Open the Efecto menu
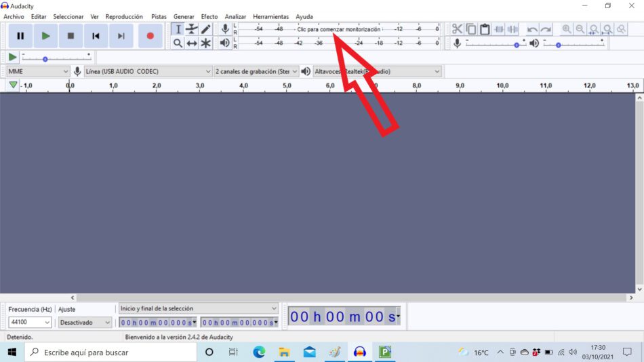 [x=209, y=17]
